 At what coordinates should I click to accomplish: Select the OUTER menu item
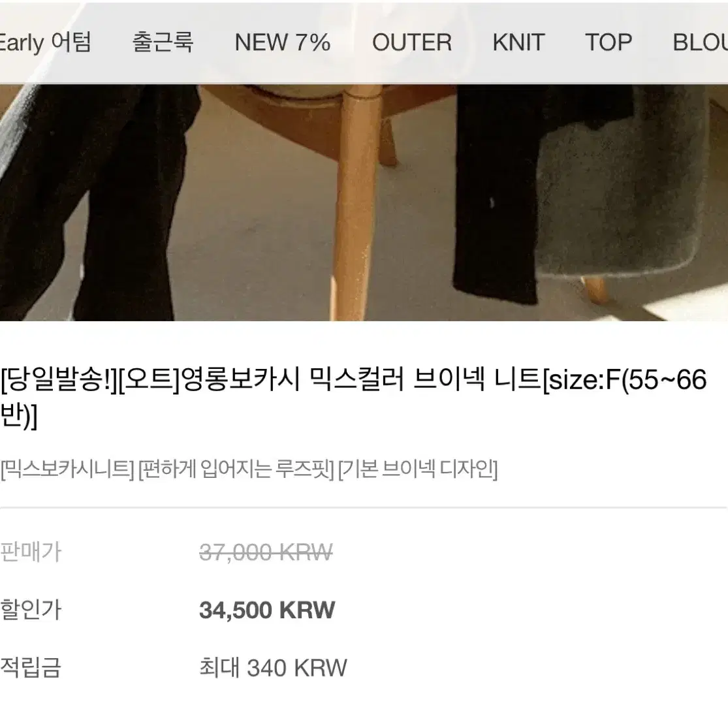pos(412,42)
